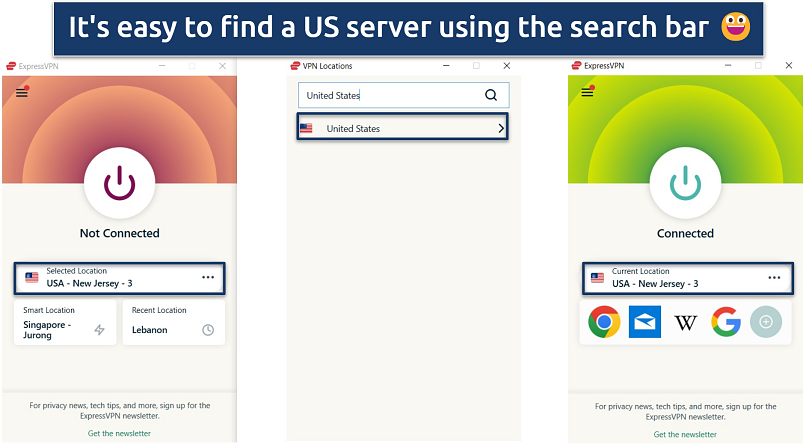
Task: Launch the Chrome shortcut
Action: pyautogui.click(x=604, y=322)
